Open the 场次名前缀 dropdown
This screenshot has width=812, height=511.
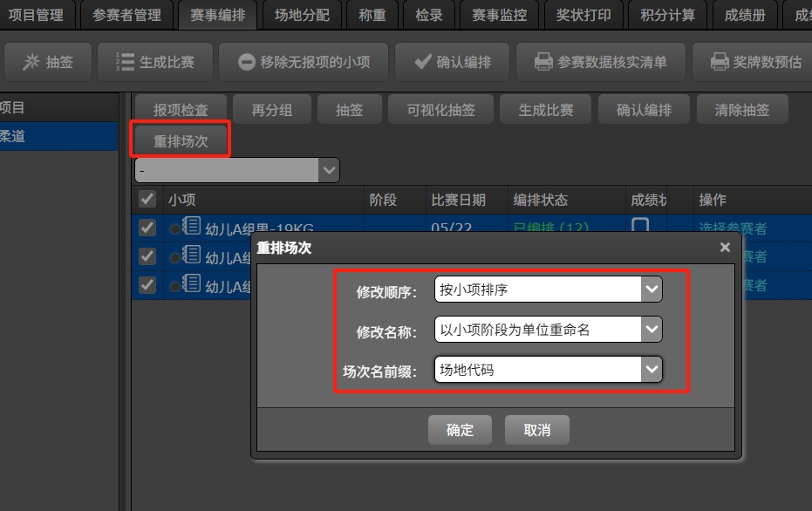click(651, 370)
